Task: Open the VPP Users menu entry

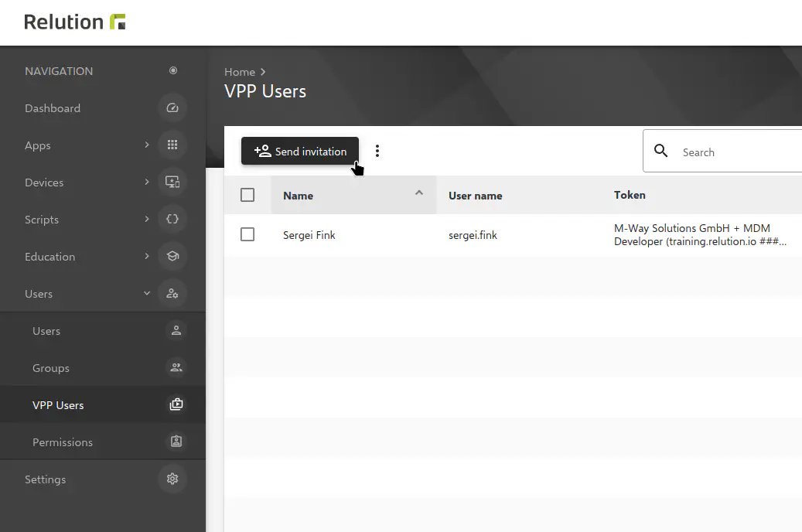Action: click(x=58, y=404)
